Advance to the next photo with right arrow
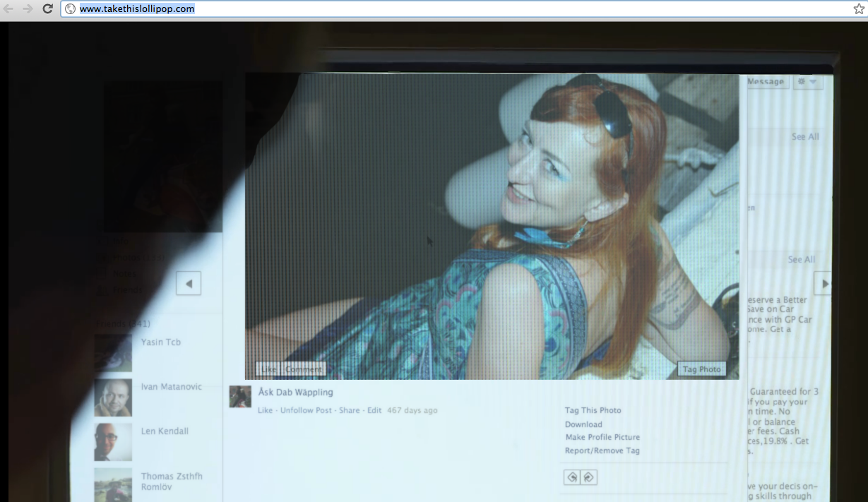868x502 pixels. 824,283
